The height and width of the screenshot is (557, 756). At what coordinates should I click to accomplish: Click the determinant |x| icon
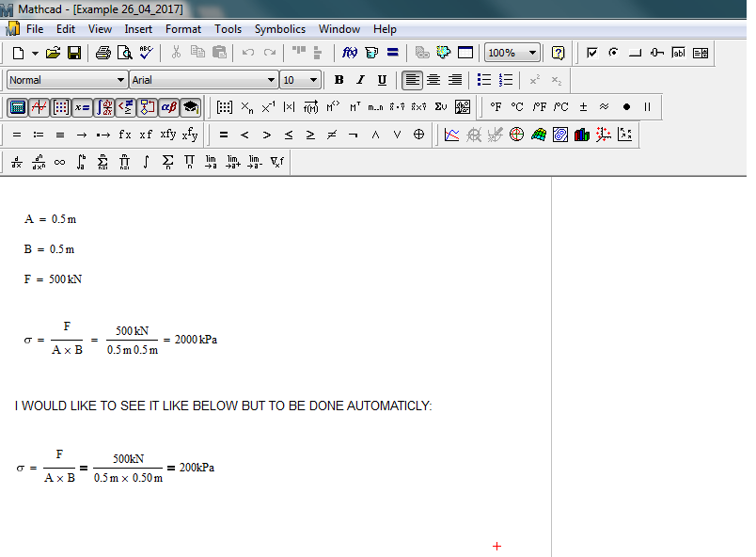click(289, 107)
